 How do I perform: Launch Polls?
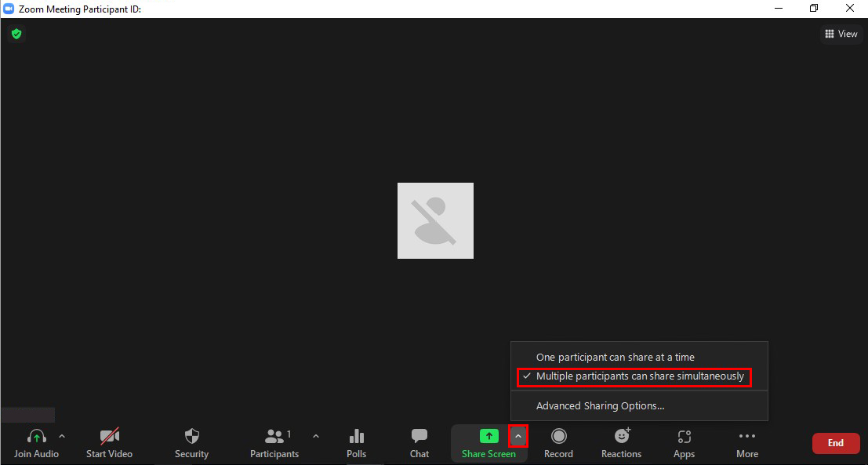[357, 443]
